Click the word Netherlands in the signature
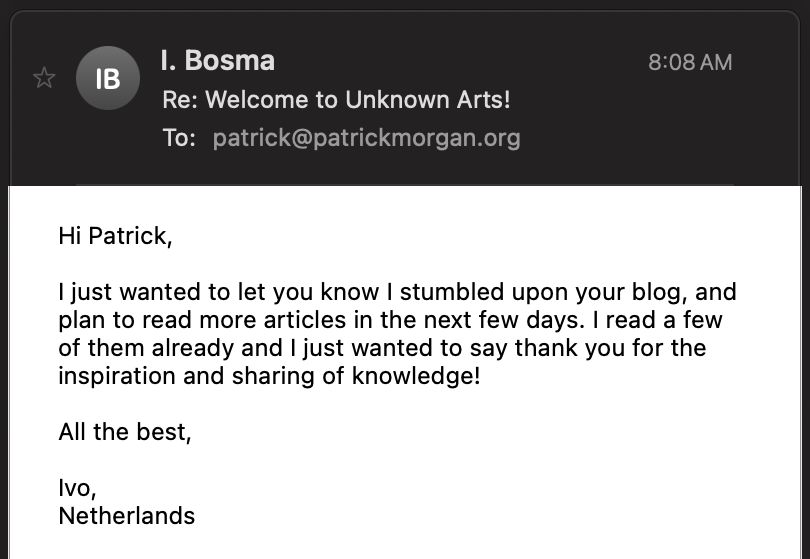Image resolution: width=810 pixels, height=559 pixels. 127,516
